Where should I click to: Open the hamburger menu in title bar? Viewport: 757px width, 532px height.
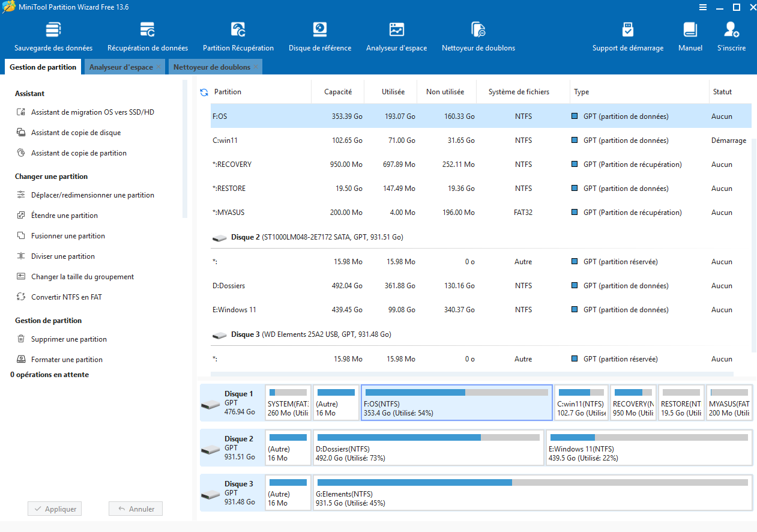(x=703, y=7)
